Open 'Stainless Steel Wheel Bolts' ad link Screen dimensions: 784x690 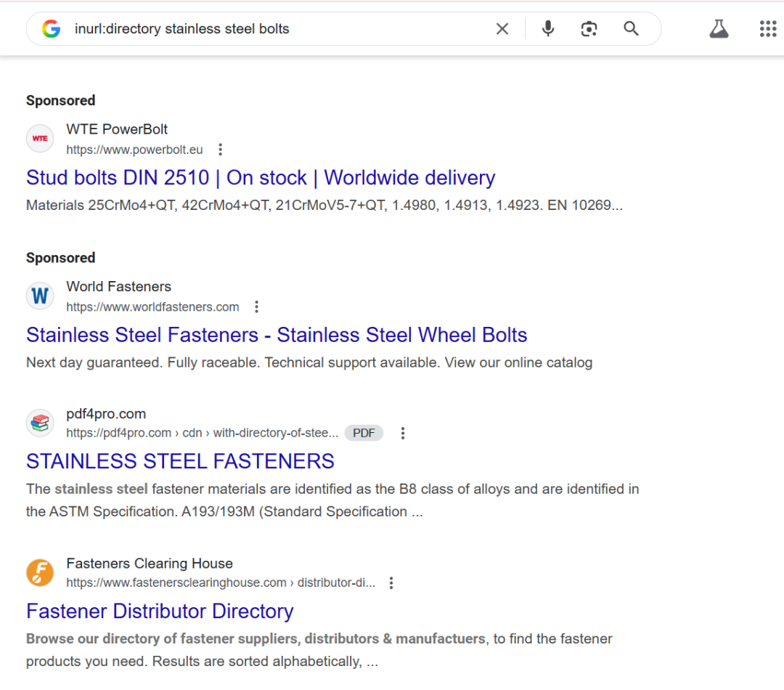[277, 335]
